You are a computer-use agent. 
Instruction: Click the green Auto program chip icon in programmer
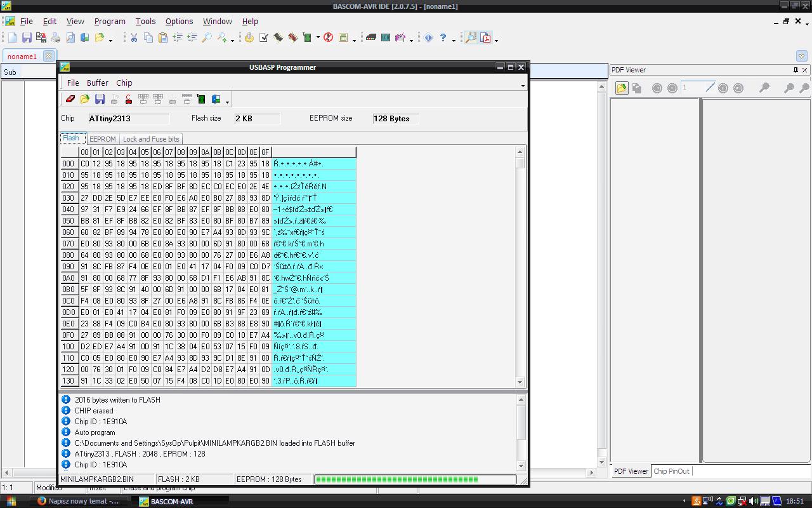point(201,99)
